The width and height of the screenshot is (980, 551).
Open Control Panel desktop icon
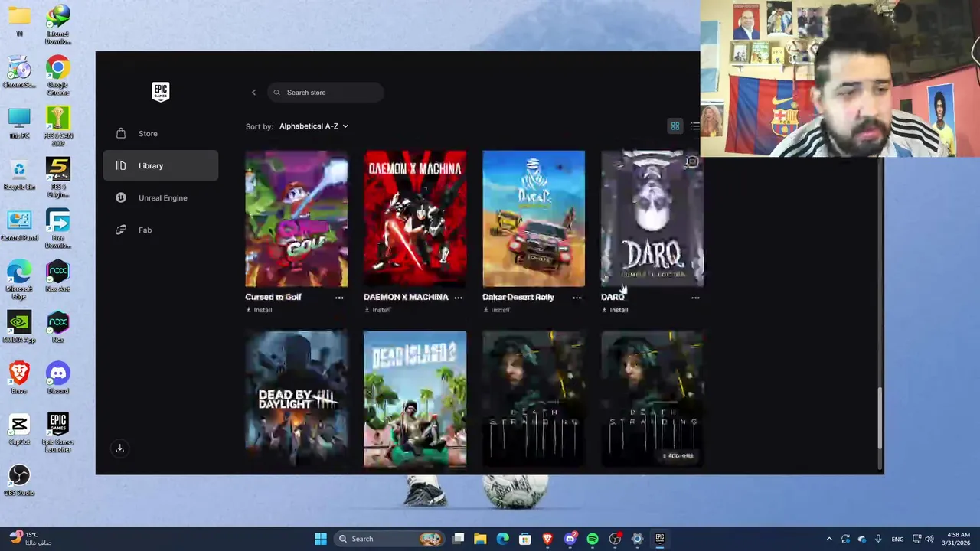19,226
